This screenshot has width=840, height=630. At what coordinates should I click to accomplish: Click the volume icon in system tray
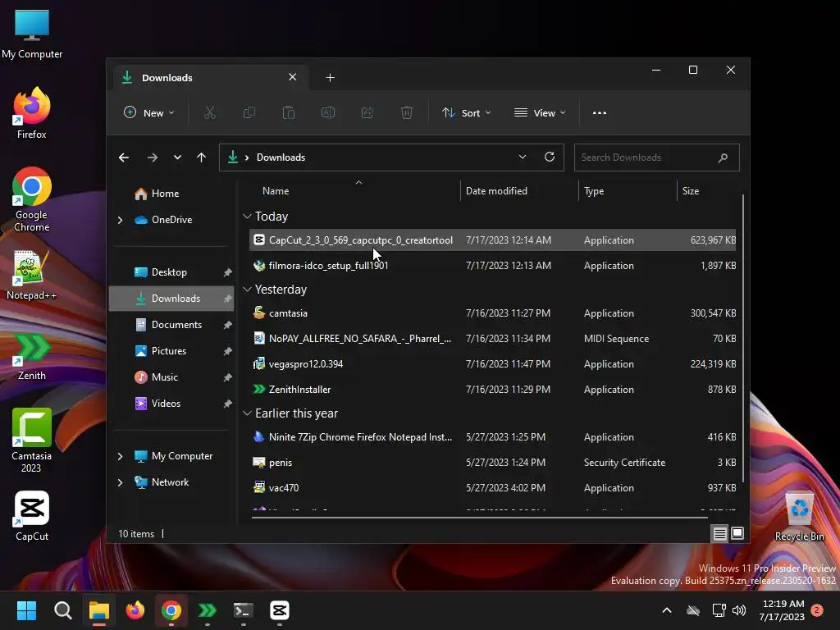point(739,610)
